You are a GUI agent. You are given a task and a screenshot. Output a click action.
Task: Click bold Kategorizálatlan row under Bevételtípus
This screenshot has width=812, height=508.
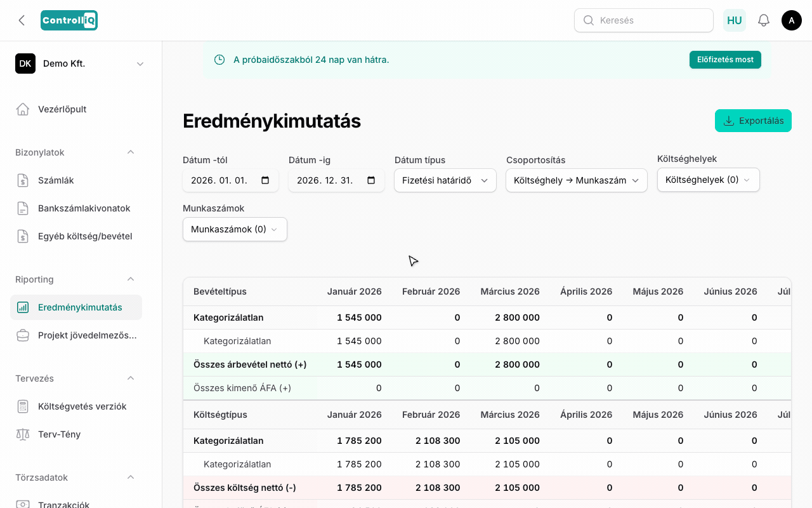[x=487, y=317]
